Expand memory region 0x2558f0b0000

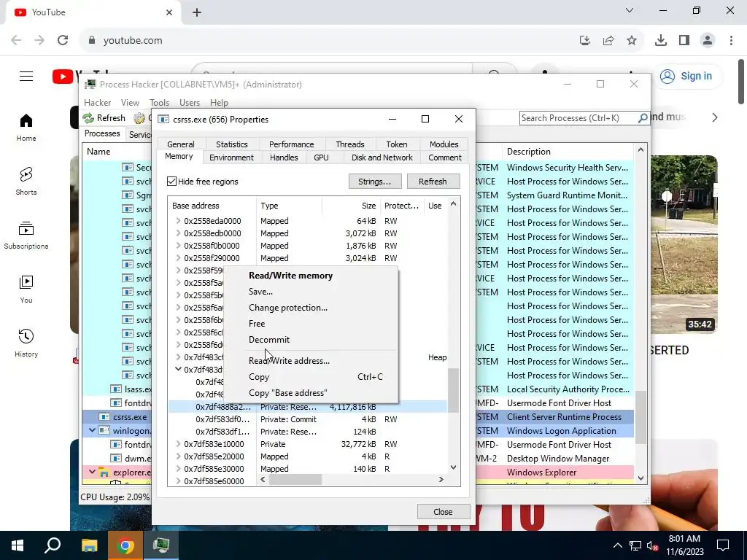click(x=178, y=245)
